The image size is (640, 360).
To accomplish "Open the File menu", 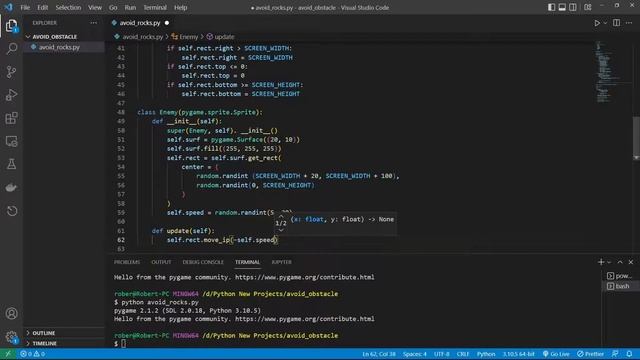I will [x=25, y=7].
